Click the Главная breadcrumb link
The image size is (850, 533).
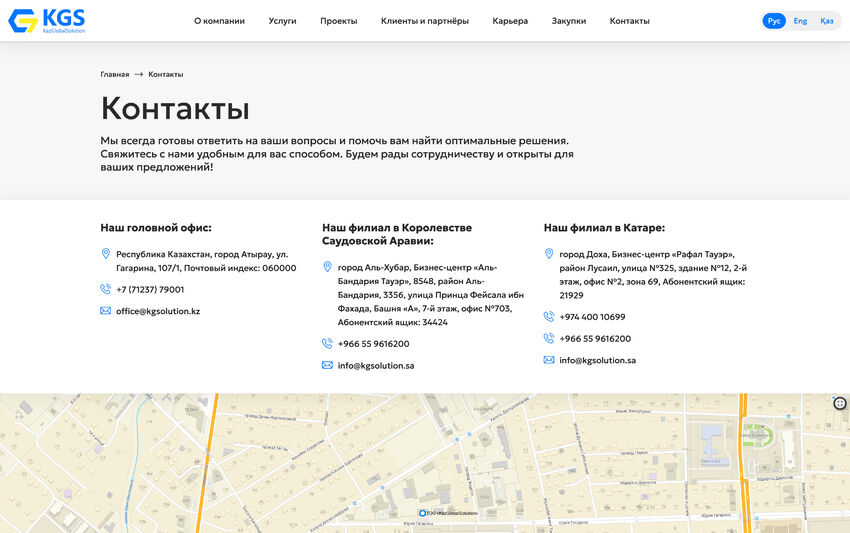click(x=114, y=74)
